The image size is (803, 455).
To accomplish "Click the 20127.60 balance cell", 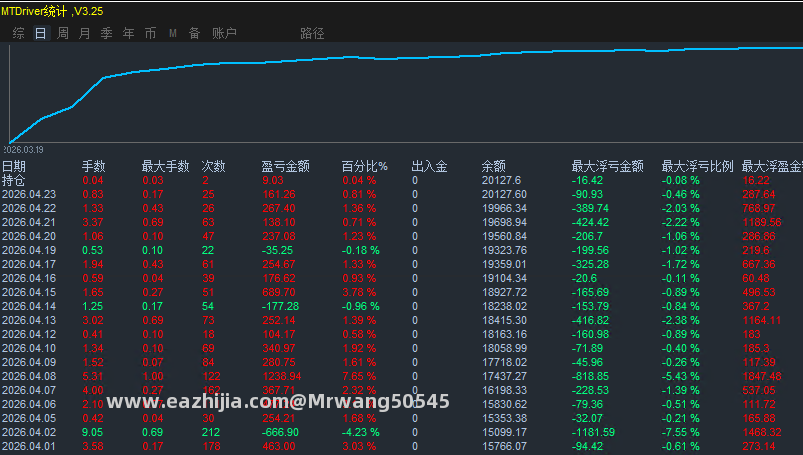I will click(x=504, y=194).
